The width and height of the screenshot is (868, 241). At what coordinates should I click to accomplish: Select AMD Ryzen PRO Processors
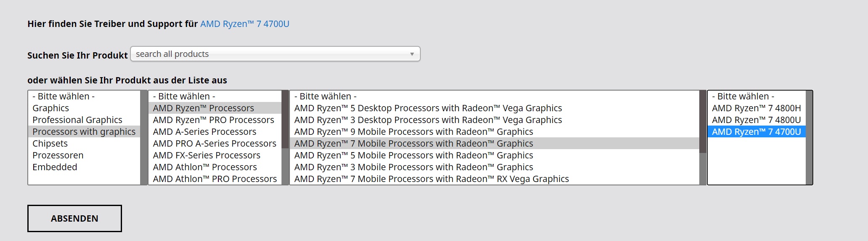tap(213, 120)
